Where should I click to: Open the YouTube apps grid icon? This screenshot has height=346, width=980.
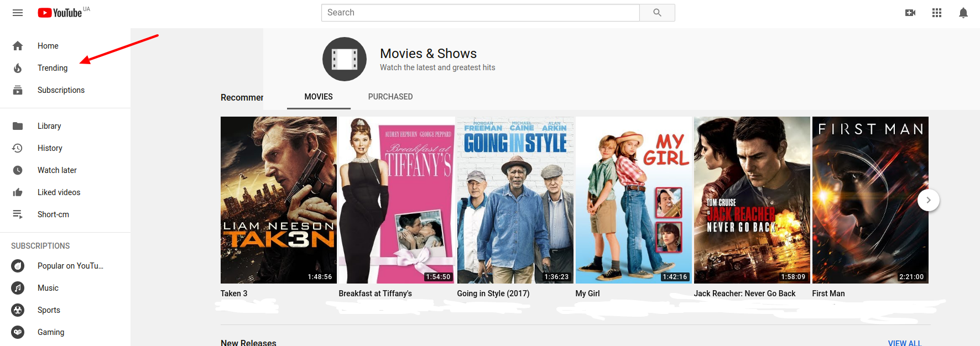click(x=937, y=13)
